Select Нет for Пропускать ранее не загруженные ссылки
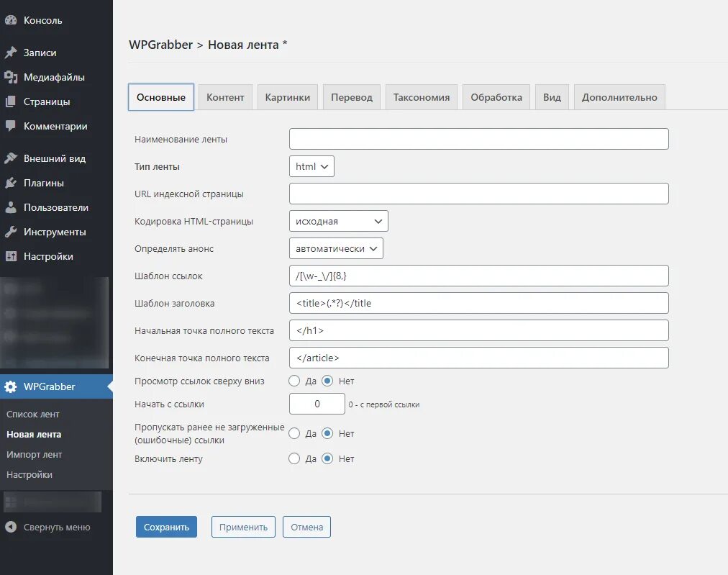This screenshot has width=728, height=575. [x=327, y=433]
